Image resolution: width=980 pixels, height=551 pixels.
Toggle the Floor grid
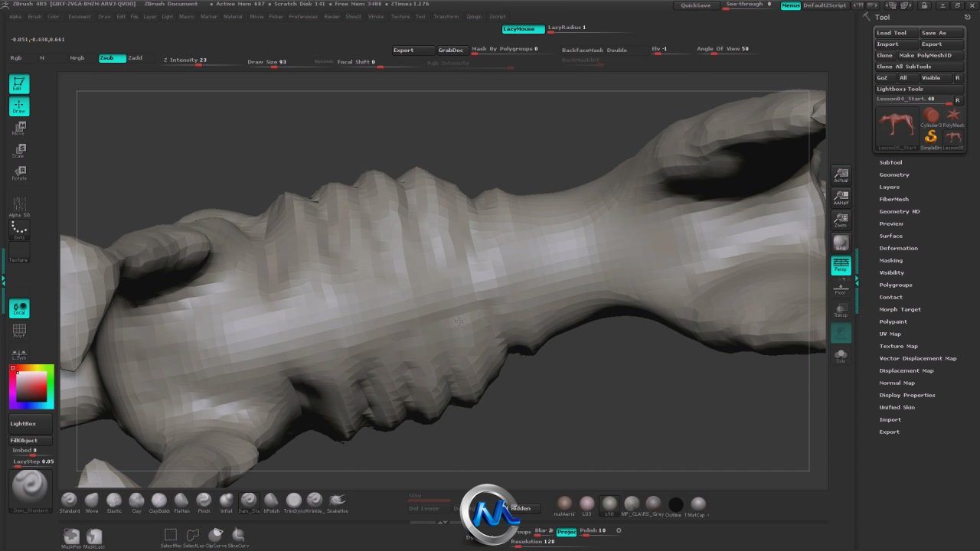tap(841, 288)
